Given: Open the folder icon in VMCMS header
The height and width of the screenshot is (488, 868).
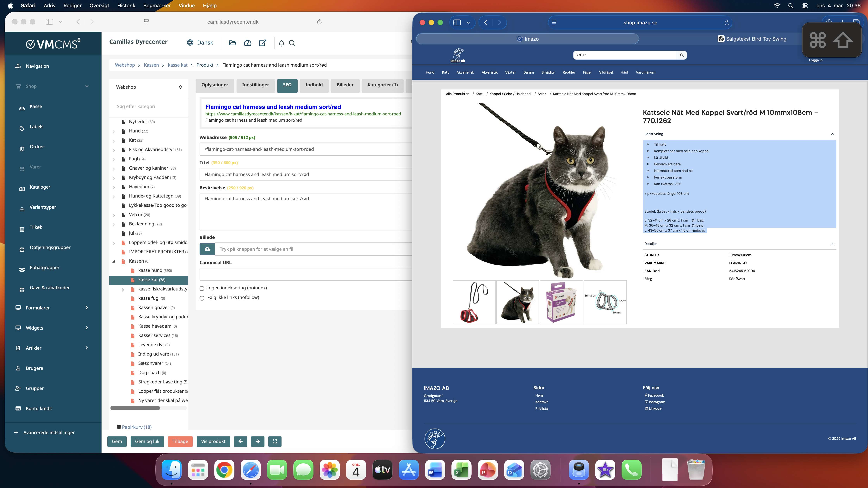Looking at the screenshot, I should point(232,43).
